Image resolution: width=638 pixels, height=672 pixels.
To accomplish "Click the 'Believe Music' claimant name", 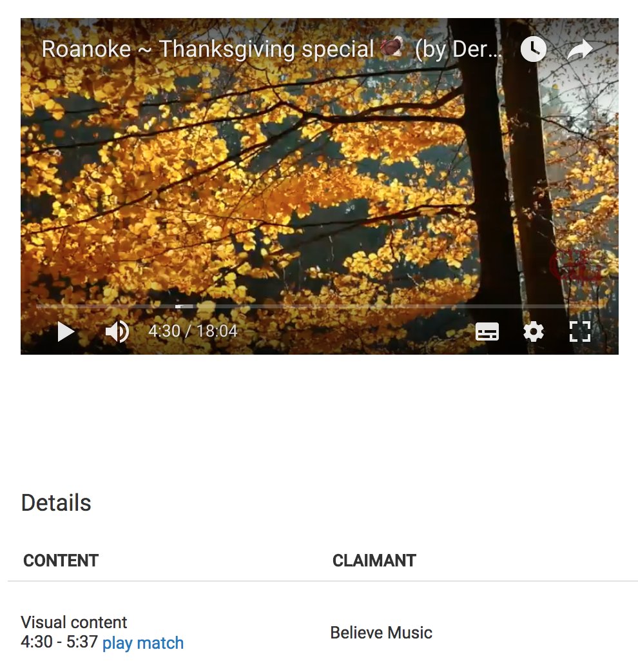I will (381, 633).
